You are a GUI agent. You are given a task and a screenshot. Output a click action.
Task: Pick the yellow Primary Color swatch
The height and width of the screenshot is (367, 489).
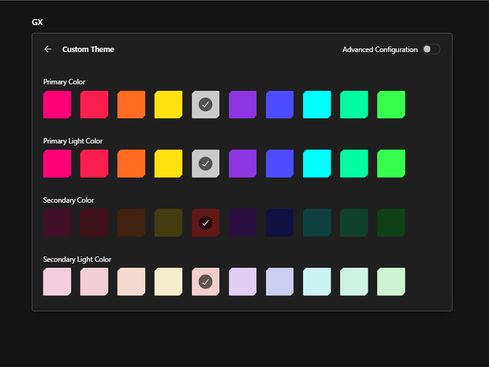168,105
